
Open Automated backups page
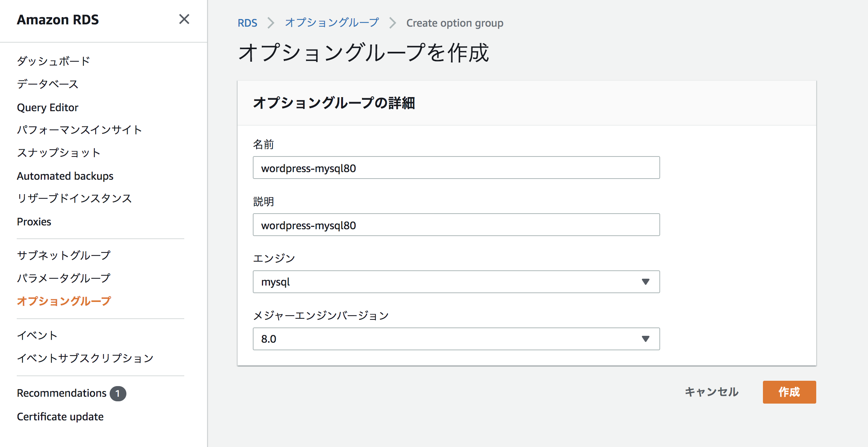(65, 176)
